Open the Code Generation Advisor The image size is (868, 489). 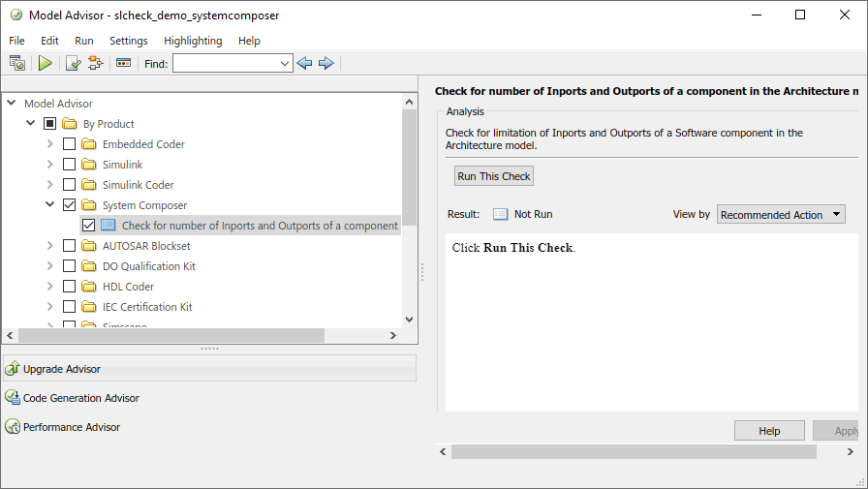point(80,398)
